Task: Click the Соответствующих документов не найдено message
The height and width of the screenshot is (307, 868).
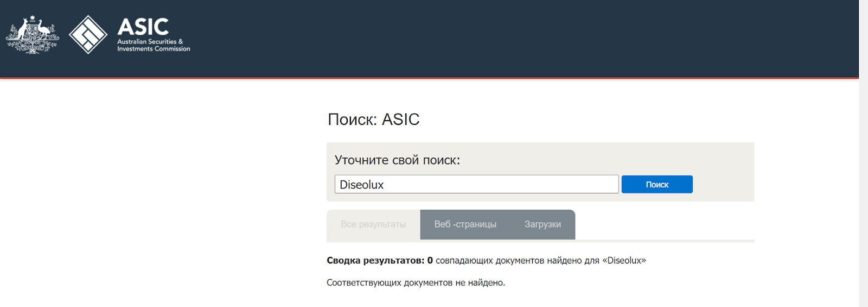Action: coord(416,283)
